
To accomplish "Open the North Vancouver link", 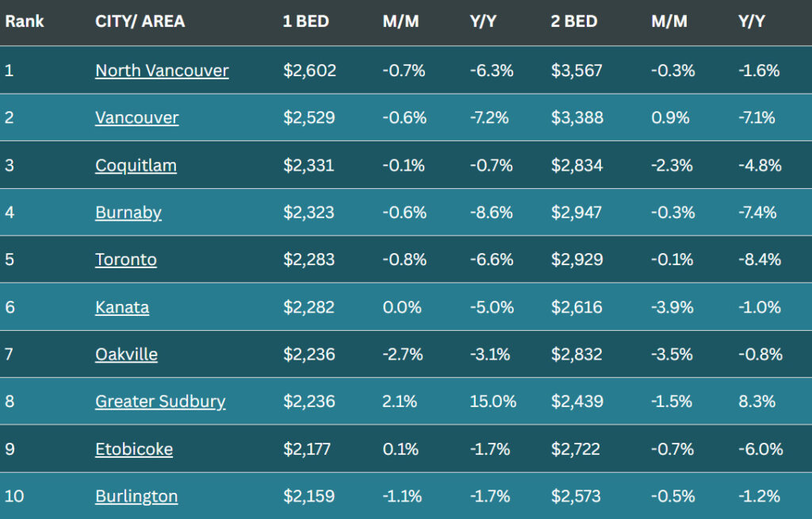I will (162, 71).
